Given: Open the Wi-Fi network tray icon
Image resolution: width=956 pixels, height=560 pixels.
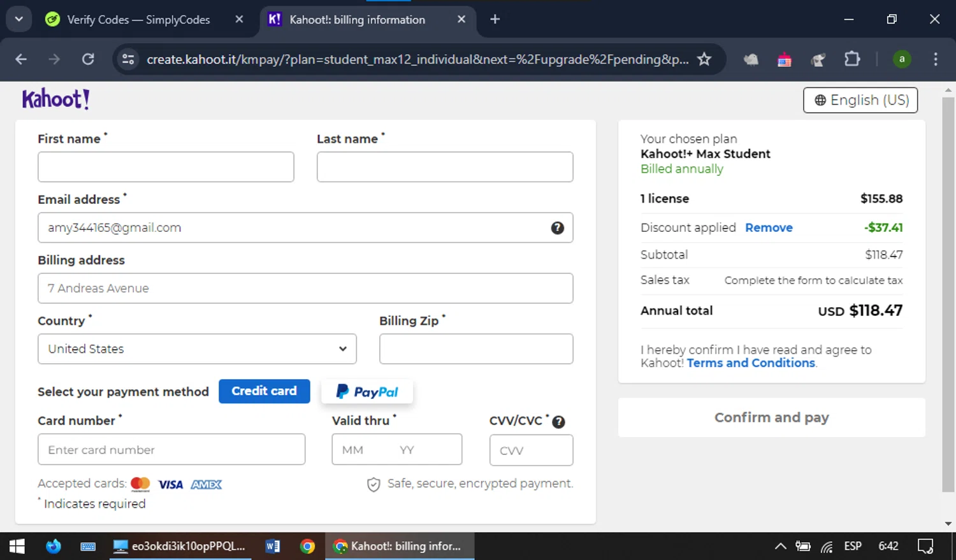Looking at the screenshot, I should click(x=827, y=546).
